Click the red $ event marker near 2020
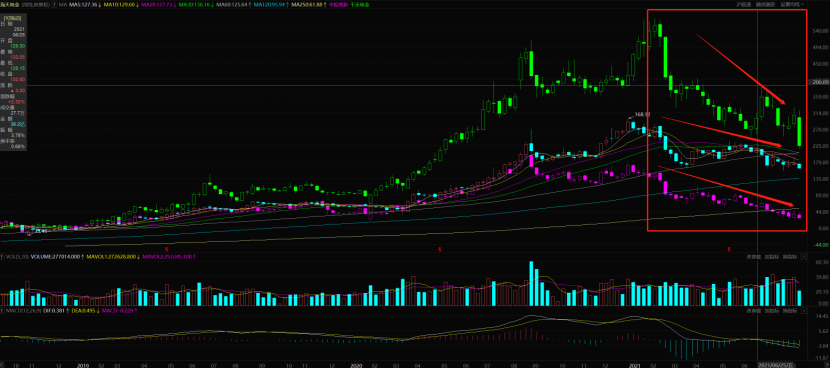Screen dimensions: 830x369 click(440, 248)
